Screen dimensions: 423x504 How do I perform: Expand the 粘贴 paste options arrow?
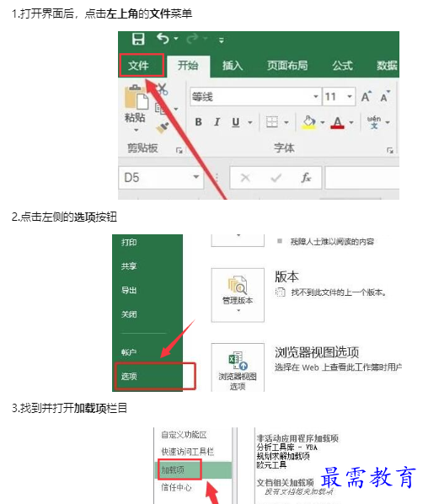pyautogui.click(x=137, y=130)
